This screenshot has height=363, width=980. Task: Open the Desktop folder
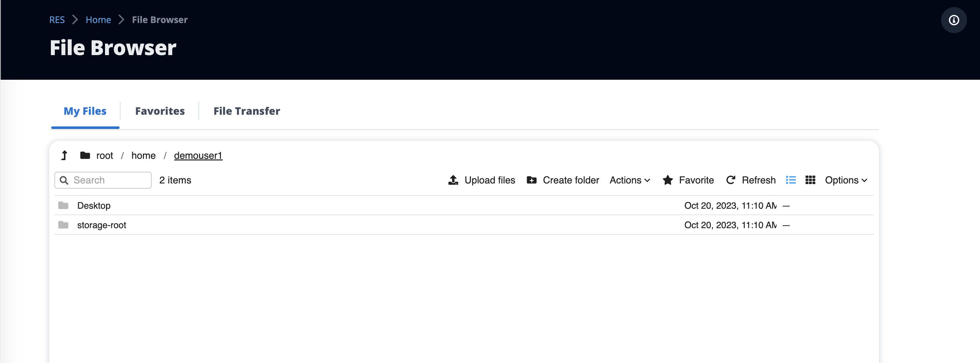tap(94, 205)
